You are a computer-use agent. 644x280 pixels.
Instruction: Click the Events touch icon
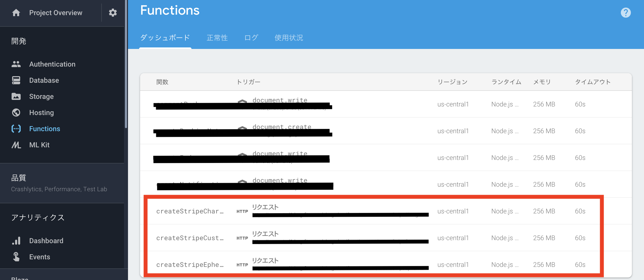(x=16, y=257)
